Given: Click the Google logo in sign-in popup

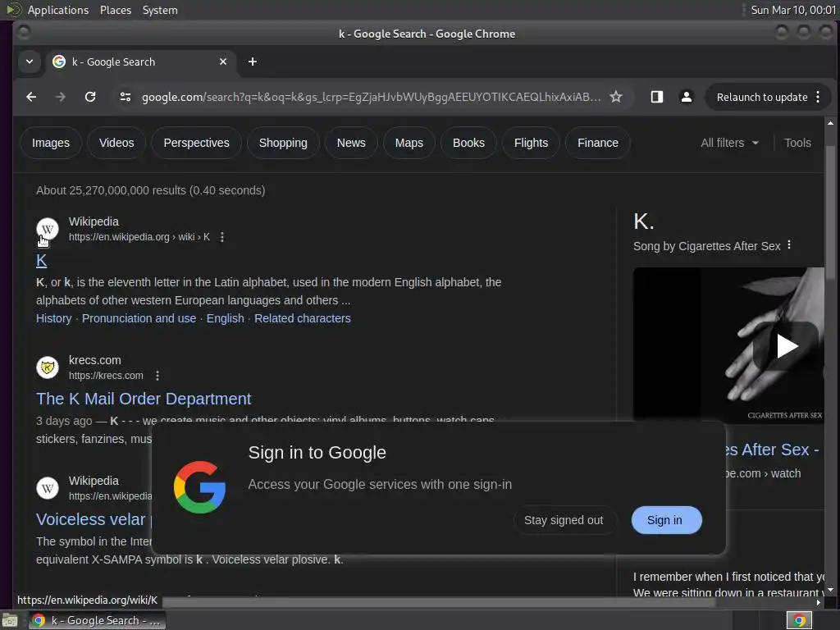Looking at the screenshot, I should tap(200, 487).
